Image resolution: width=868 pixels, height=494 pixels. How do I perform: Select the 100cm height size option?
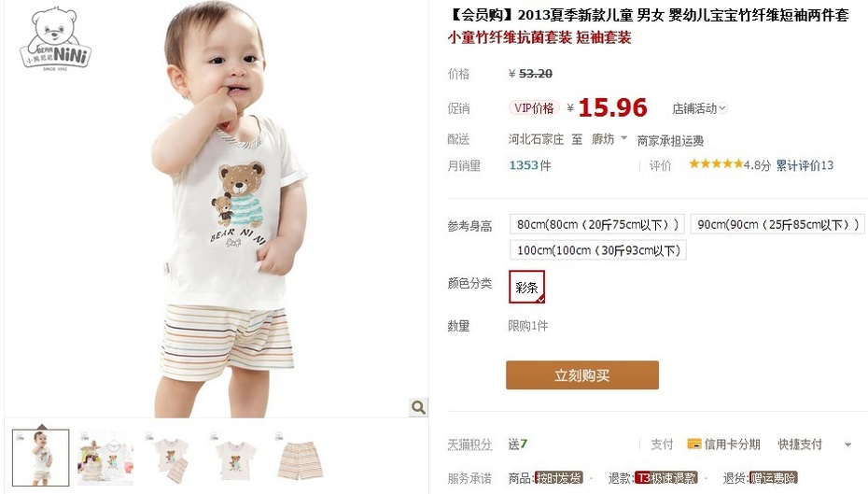tap(598, 250)
